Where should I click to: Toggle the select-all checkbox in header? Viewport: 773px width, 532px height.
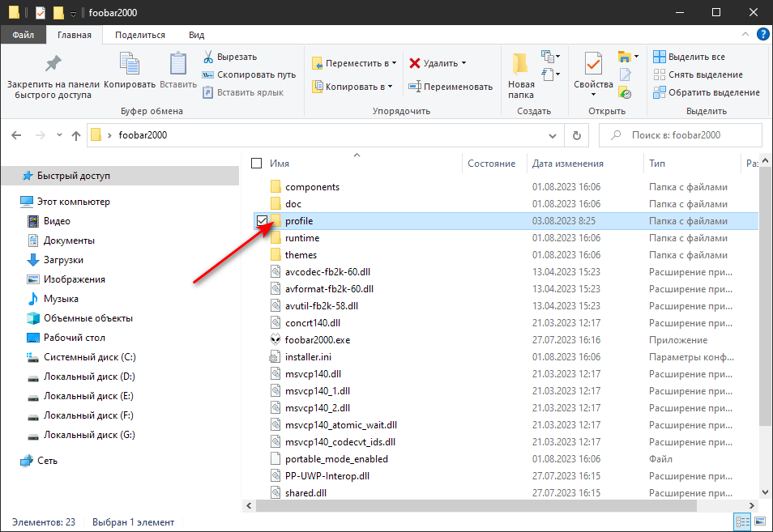(x=257, y=164)
